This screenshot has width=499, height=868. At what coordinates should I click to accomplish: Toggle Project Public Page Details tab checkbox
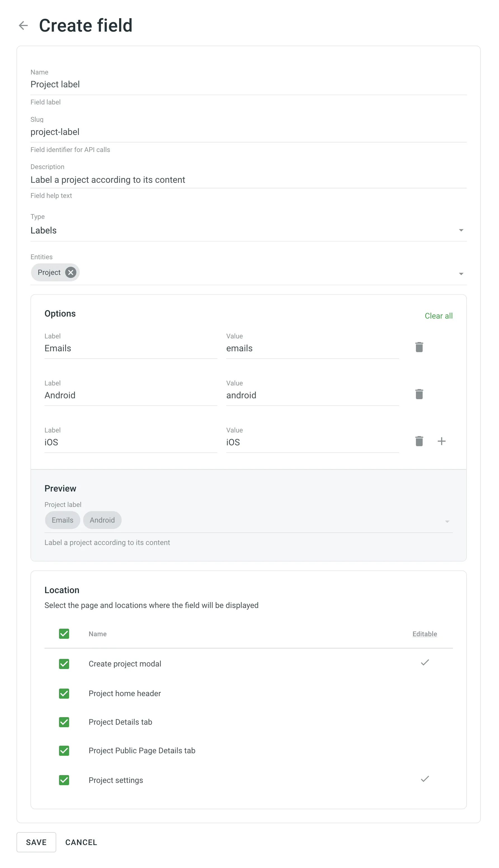point(64,750)
